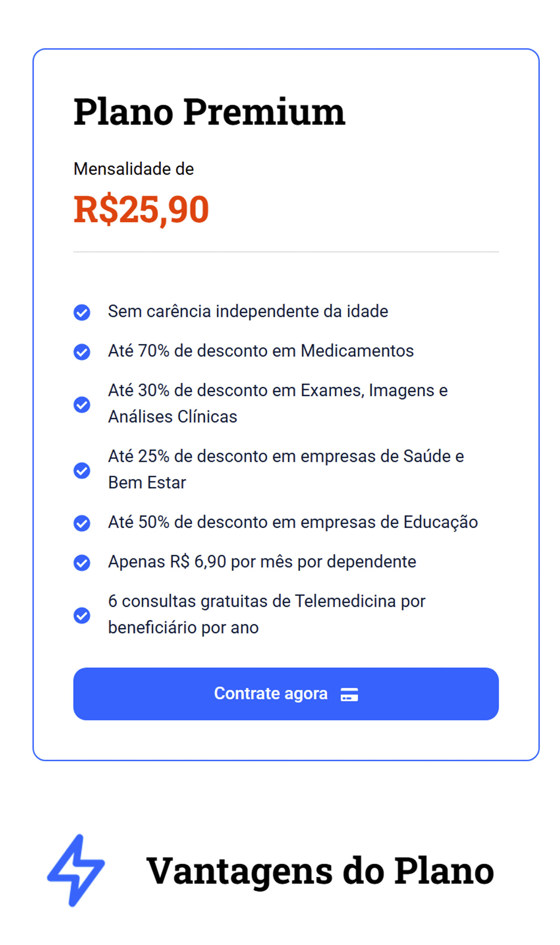This screenshot has width=560, height=945.
Task: Click the credit card icon in button
Action: 349,694
